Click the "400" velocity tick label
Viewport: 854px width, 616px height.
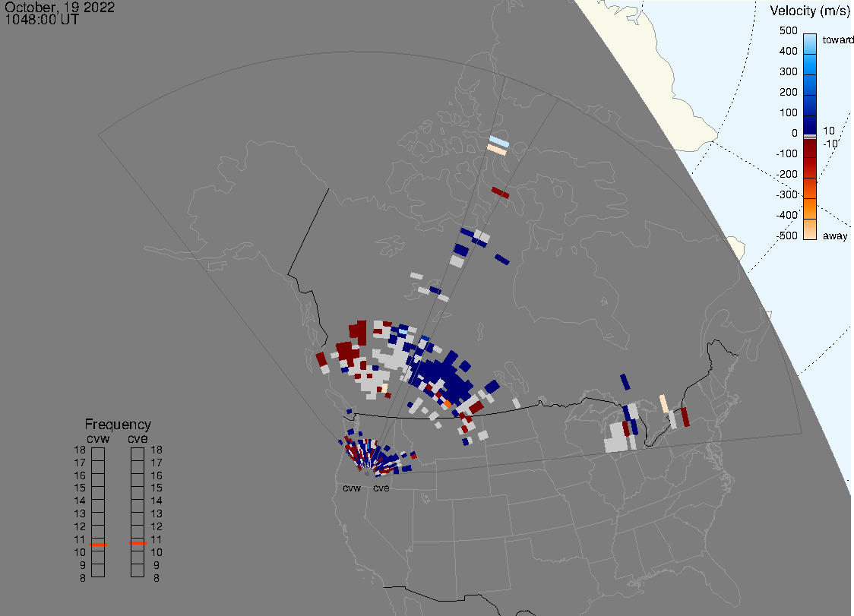click(788, 51)
